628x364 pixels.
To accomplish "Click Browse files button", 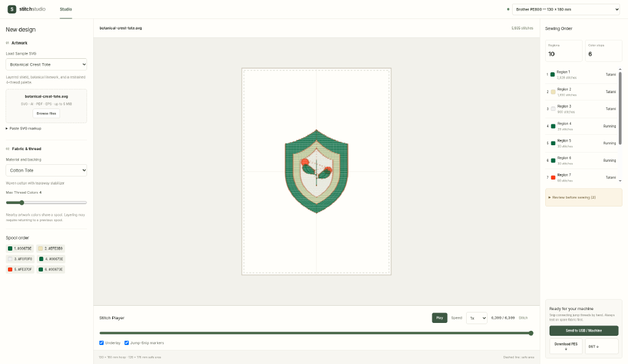I will click(x=46, y=113).
